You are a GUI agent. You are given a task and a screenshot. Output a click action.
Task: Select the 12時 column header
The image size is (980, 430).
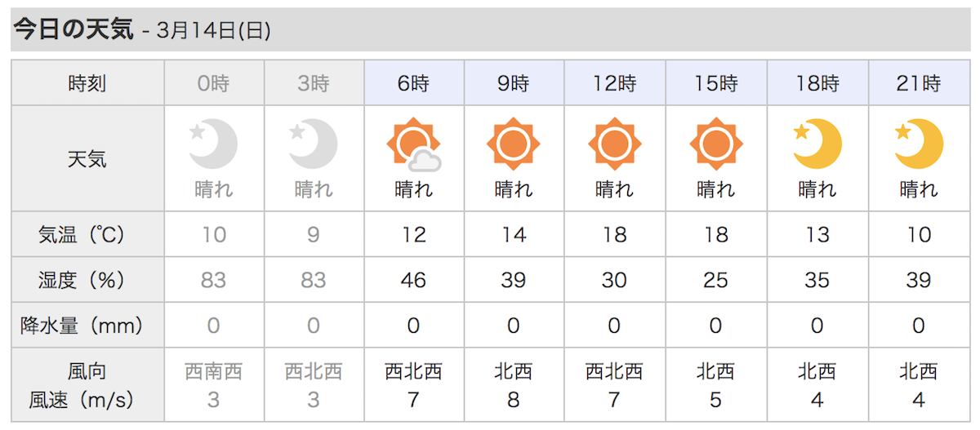[615, 83]
